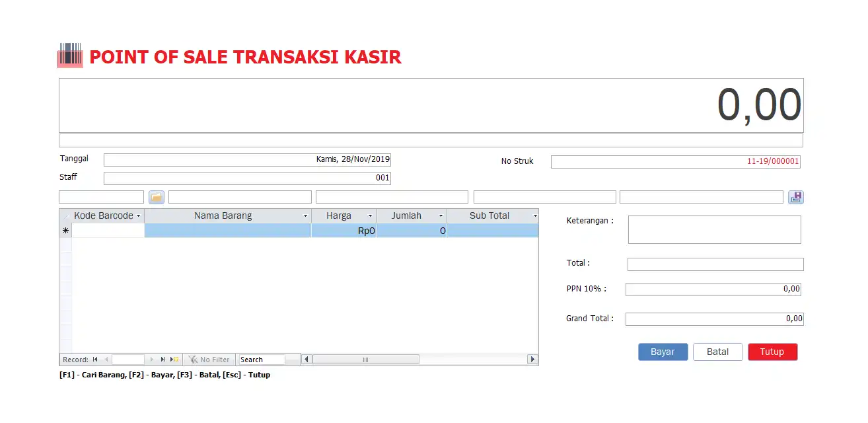Open Harga column dropdown arrow
The width and height of the screenshot is (868, 423).
[x=370, y=216]
